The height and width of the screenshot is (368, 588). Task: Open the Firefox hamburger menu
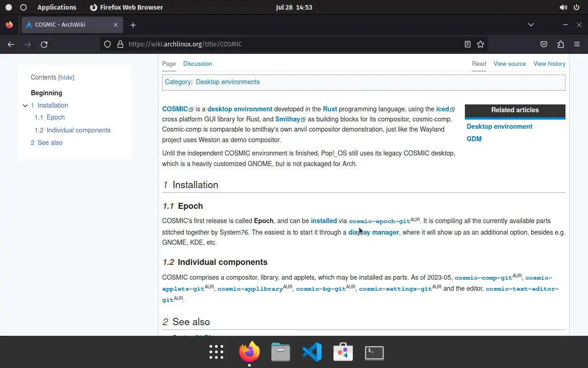577,44
